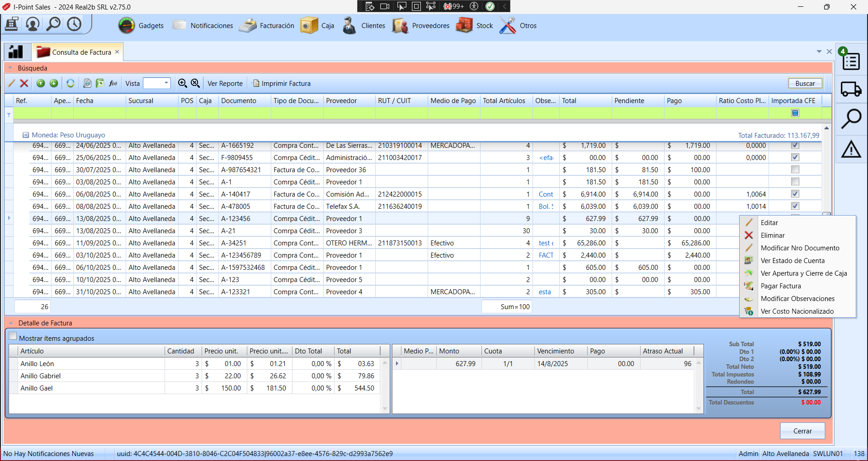Toggle Importada CFE checkbox for F-9809455
Screen dimensions: 868x461
795,157
